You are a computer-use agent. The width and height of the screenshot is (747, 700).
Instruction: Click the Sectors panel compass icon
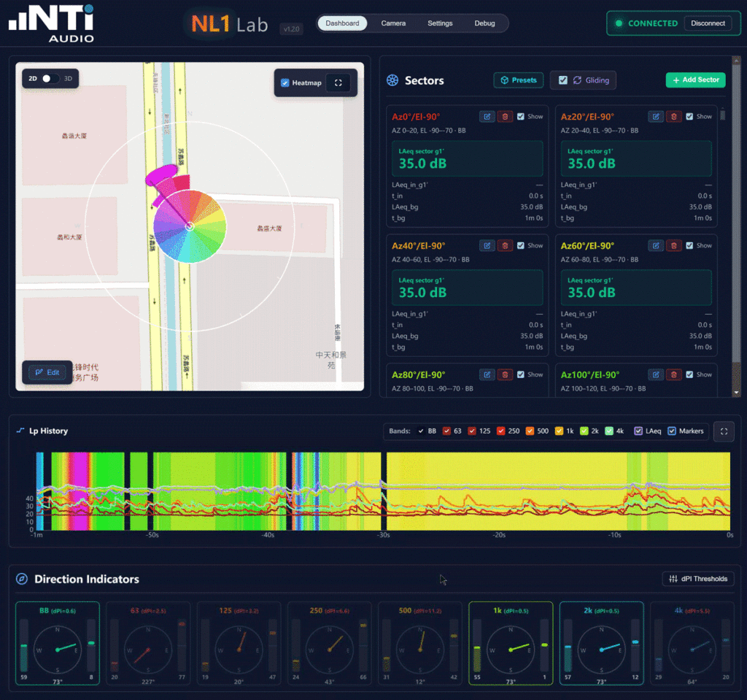pyautogui.click(x=392, y=81)
